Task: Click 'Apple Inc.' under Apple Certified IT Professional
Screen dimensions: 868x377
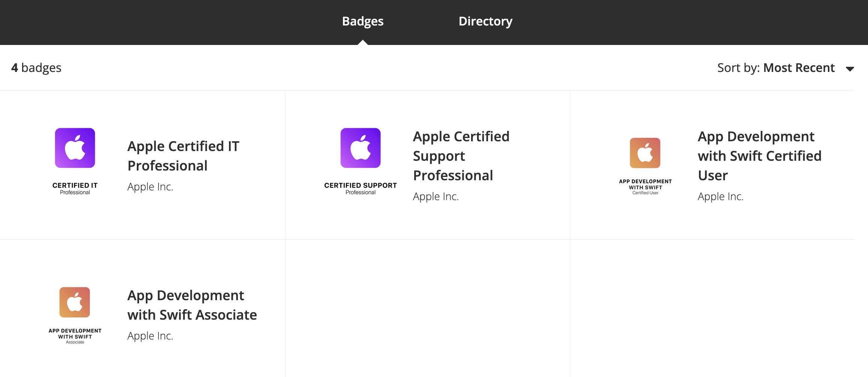Action: tap(150, 187)
